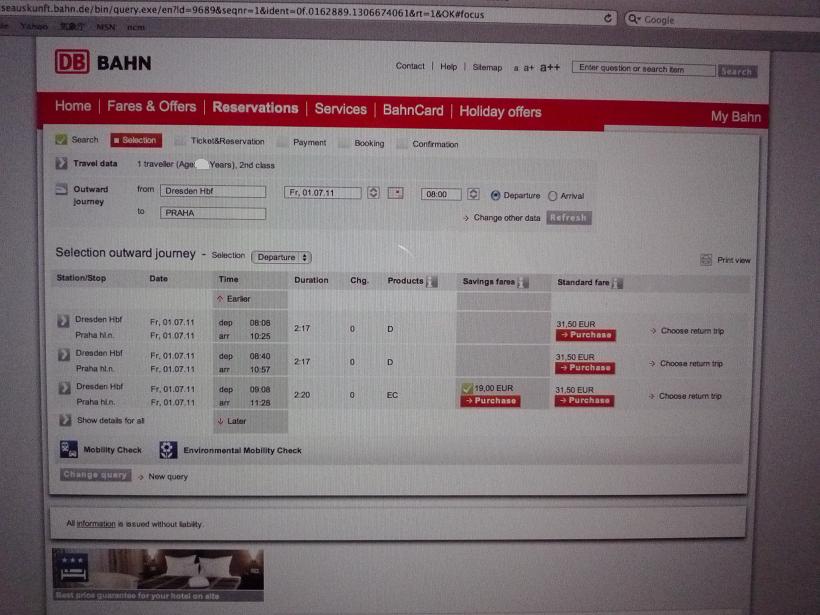Purchase 09:08 EC standard fare
The image size is (820, 615).
[584, 401]
